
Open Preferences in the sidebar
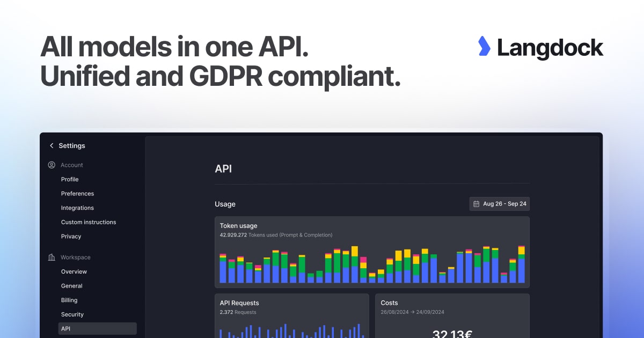[77, 193]
